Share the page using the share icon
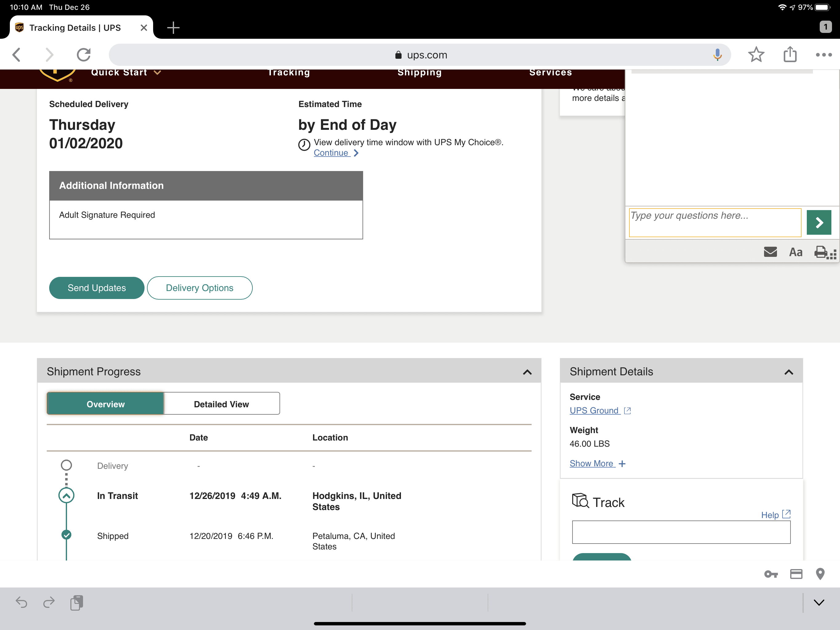Screen dimensions: 840x630 coord(790,54)
